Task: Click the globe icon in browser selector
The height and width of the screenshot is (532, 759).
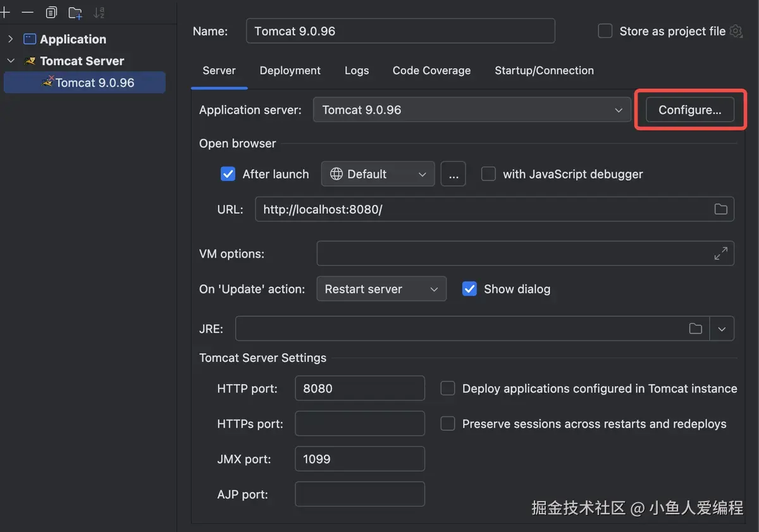Action: [x=336, y=174]
